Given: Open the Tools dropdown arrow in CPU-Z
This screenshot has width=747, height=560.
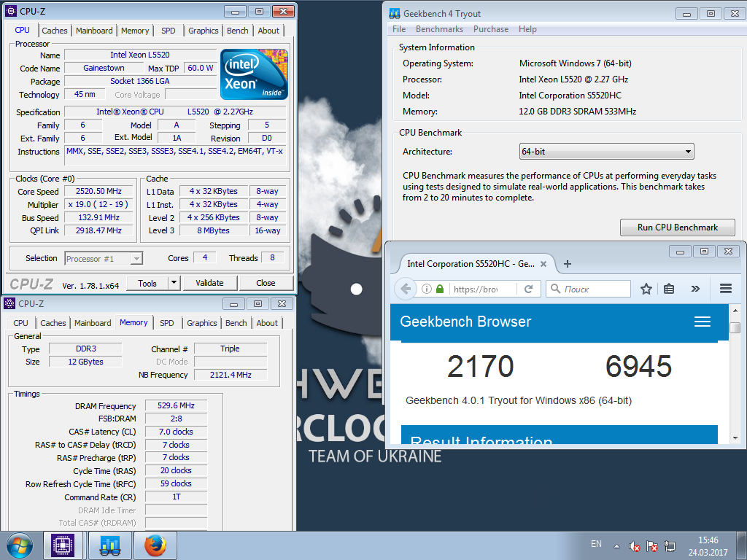Looking at the screenshot, I should 174,283.
